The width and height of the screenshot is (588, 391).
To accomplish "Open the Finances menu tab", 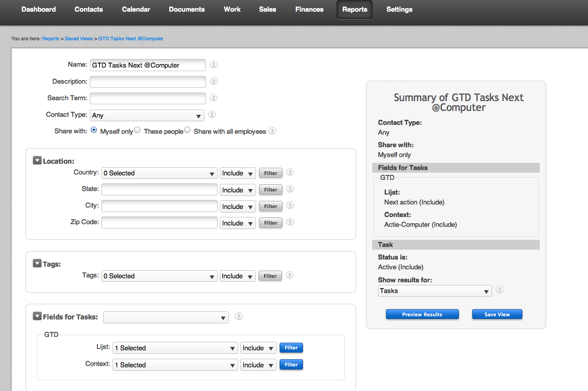I will point(309,9).
